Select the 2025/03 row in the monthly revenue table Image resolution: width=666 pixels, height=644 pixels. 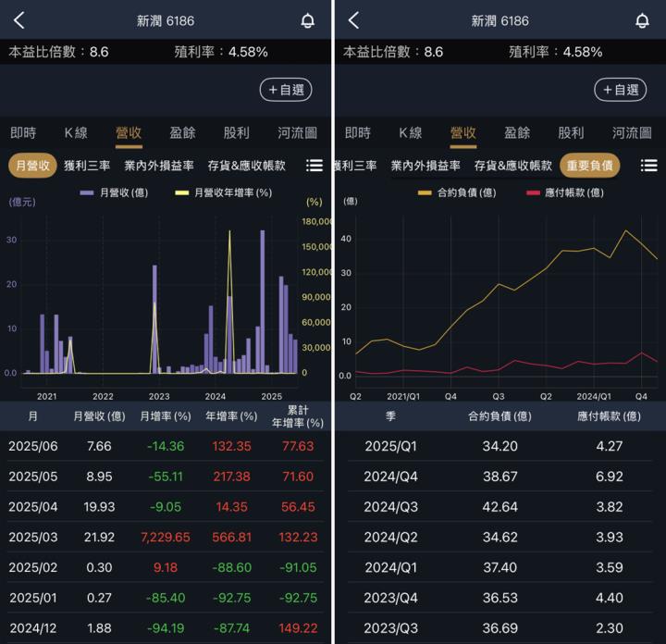166,537
